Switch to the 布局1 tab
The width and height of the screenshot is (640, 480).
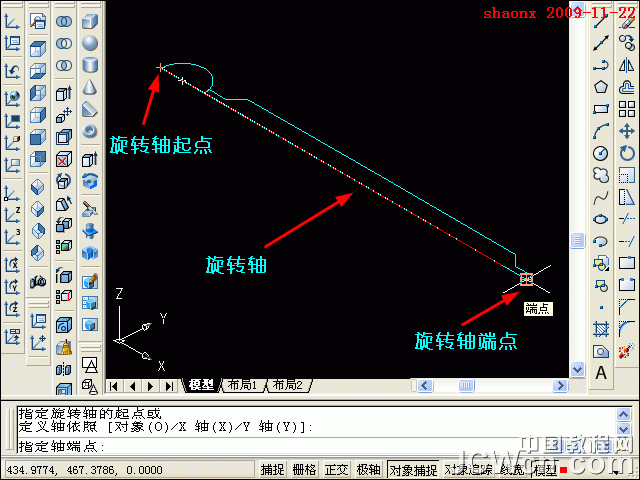(242, 384)
